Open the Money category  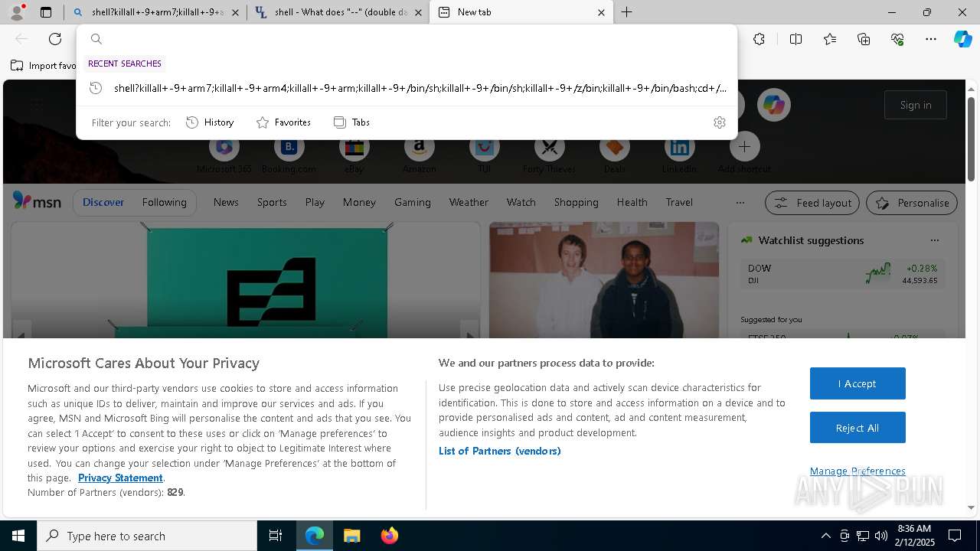pos(359,202)
